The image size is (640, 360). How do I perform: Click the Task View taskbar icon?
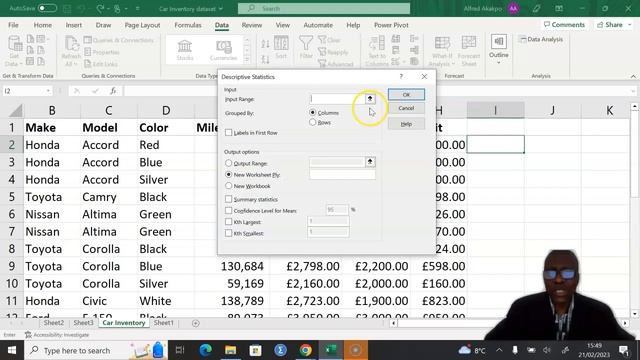(180, 350)
